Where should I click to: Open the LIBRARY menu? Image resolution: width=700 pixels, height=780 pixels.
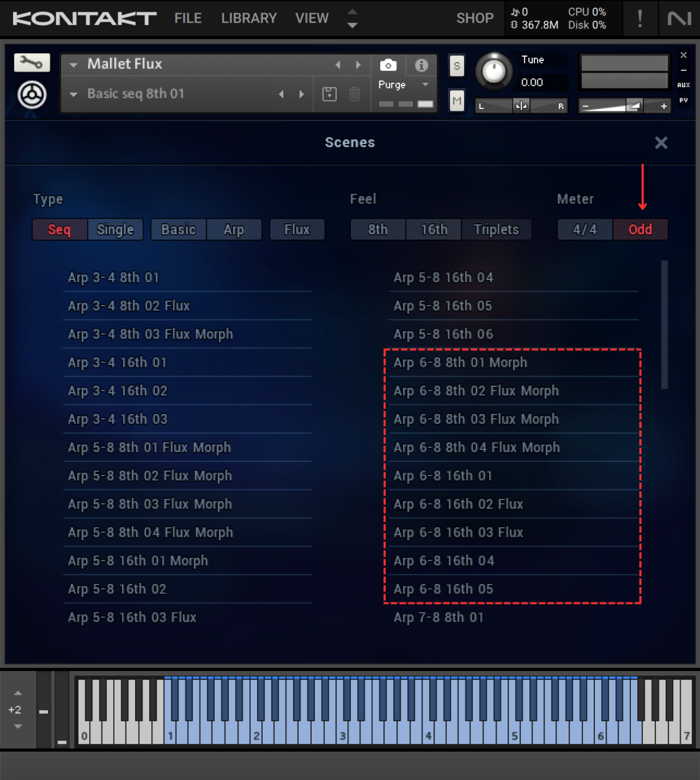[249, 18]
